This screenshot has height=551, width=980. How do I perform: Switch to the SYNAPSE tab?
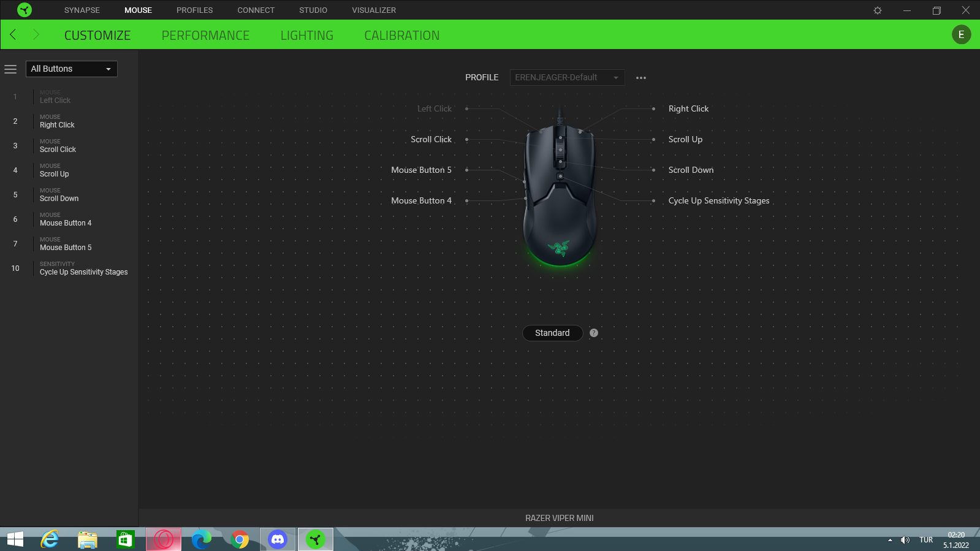(82, 10)
